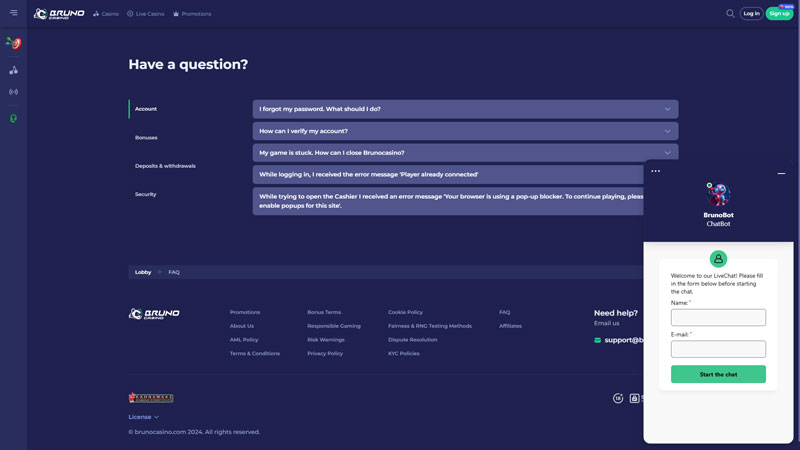
Task: Open AML Policy footer link
Action: pyautogui.click(x=244, y=340)
